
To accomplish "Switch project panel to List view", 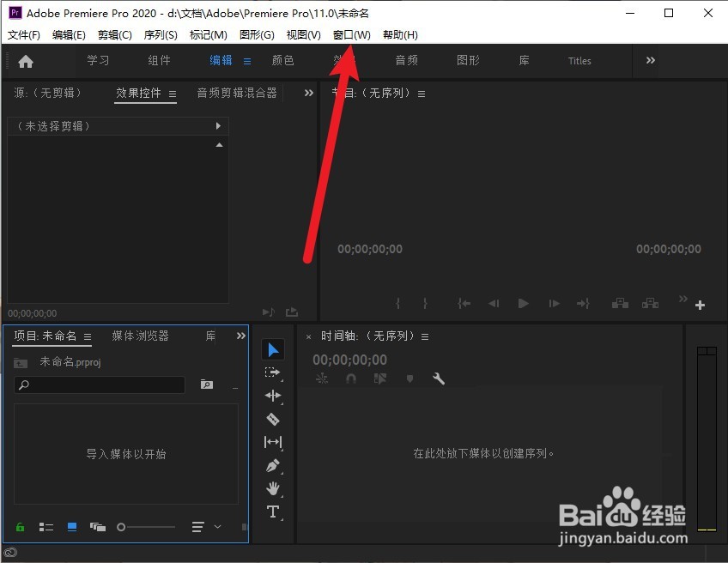I will click(x=46, y=527).
